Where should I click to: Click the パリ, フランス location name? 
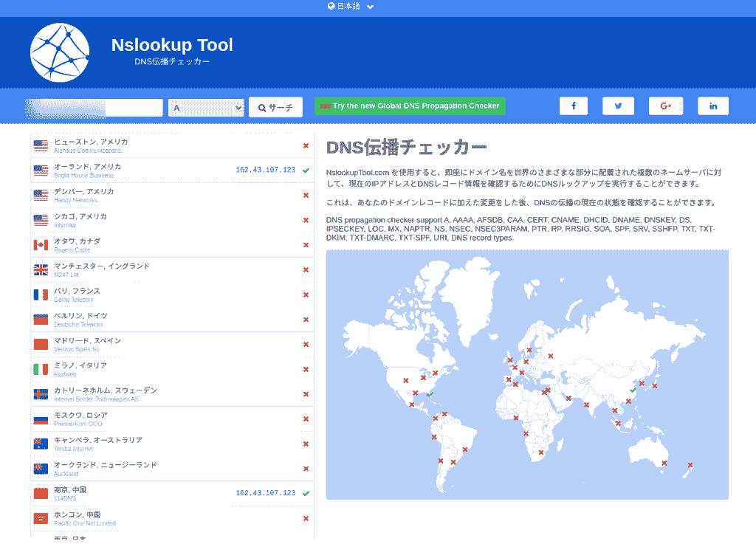click(x=77, y=291)
